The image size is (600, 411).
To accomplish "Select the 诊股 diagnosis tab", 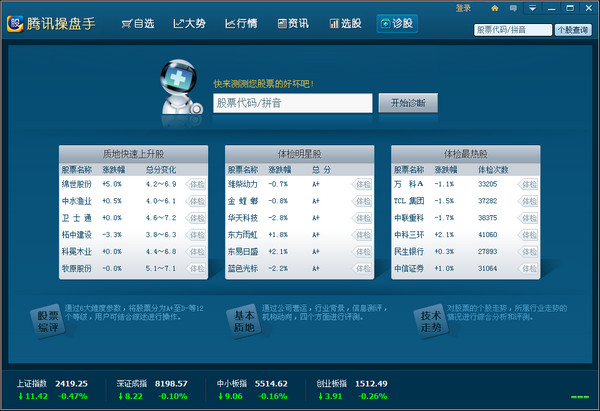I will (x=397, y=24).
